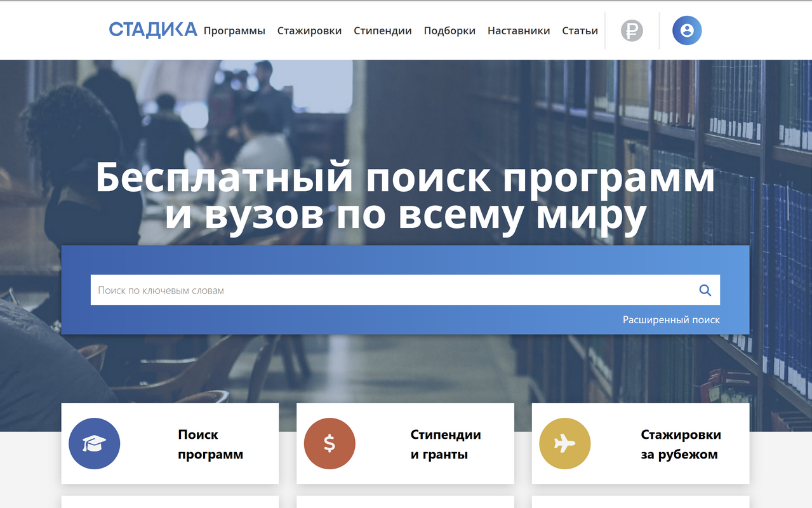
Task: Open the Подборки menu item
Action: (x=449, y=30)
